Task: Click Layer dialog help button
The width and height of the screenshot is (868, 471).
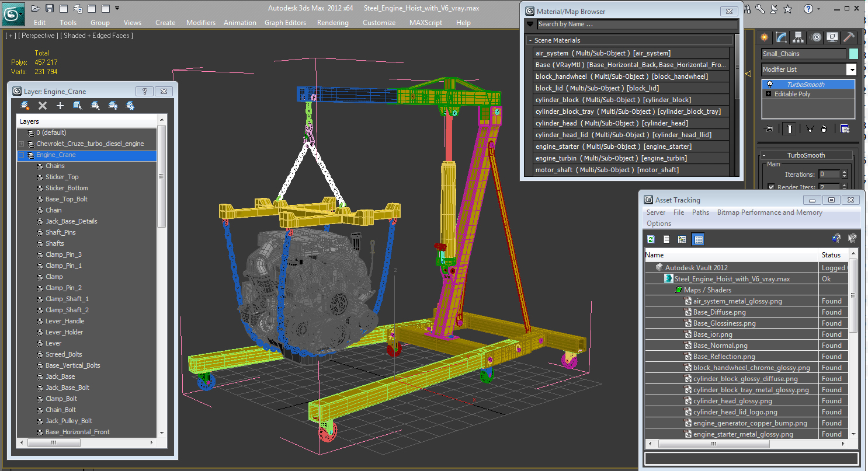Action: coord(145,92)
